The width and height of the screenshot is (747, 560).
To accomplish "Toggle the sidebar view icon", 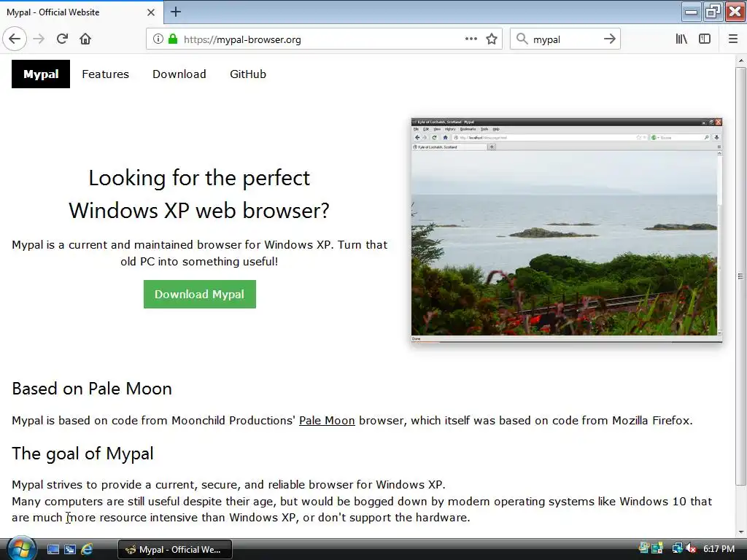I will coord(705,39).
